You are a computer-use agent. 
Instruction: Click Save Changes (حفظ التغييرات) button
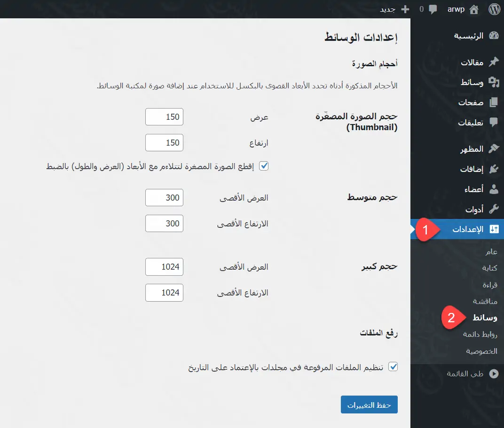click(x=369, y=405)
